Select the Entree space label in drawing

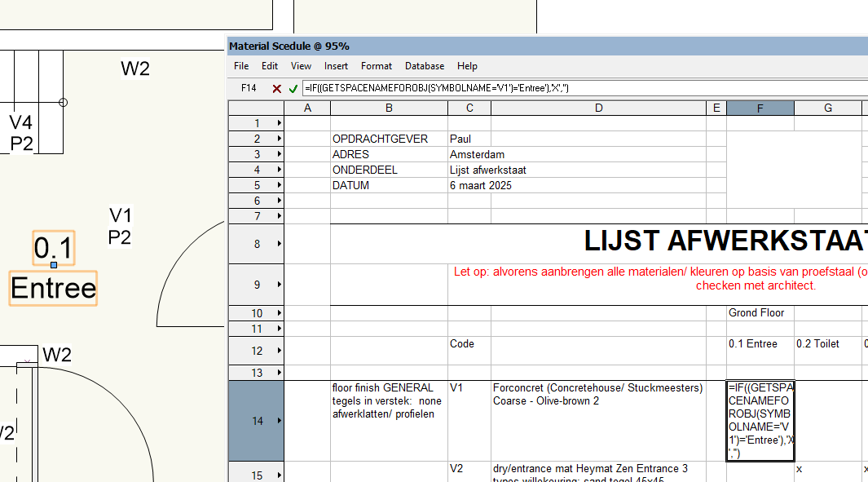click(x=54, y=289)
